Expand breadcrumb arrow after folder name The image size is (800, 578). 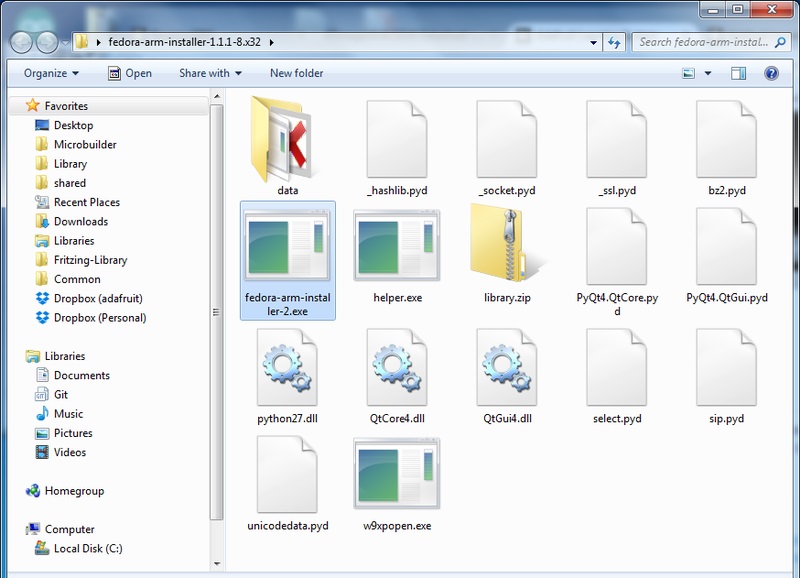[271, 42]
